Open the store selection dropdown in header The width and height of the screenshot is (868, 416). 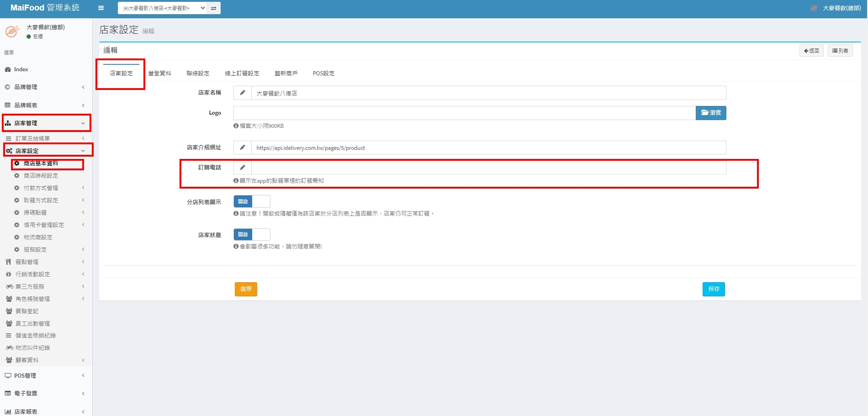163,8
